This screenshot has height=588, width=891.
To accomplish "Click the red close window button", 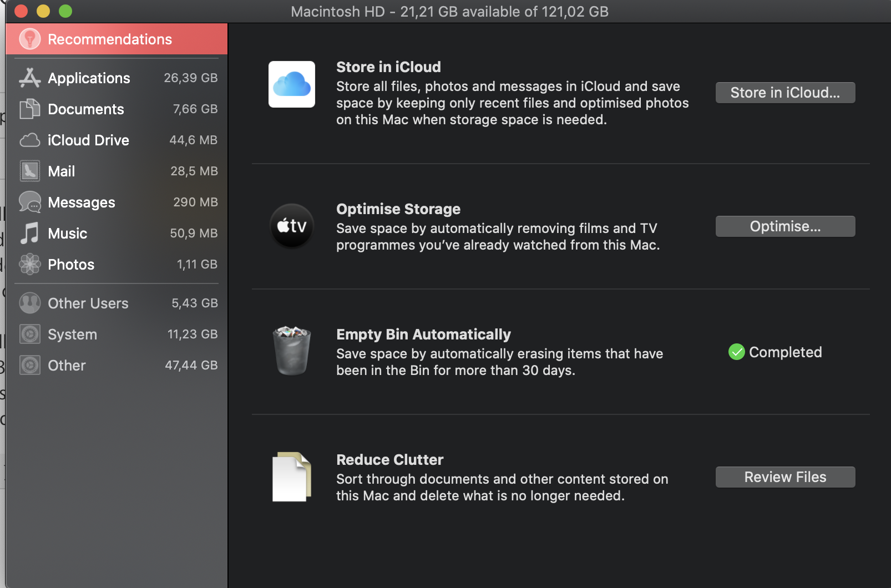I will (x=21, y=11).
